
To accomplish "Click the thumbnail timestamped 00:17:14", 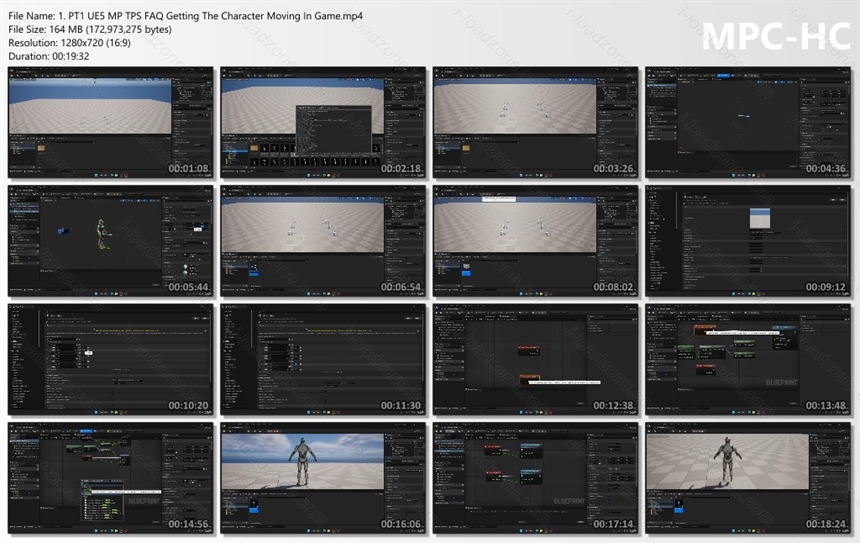I will [535, 478].
